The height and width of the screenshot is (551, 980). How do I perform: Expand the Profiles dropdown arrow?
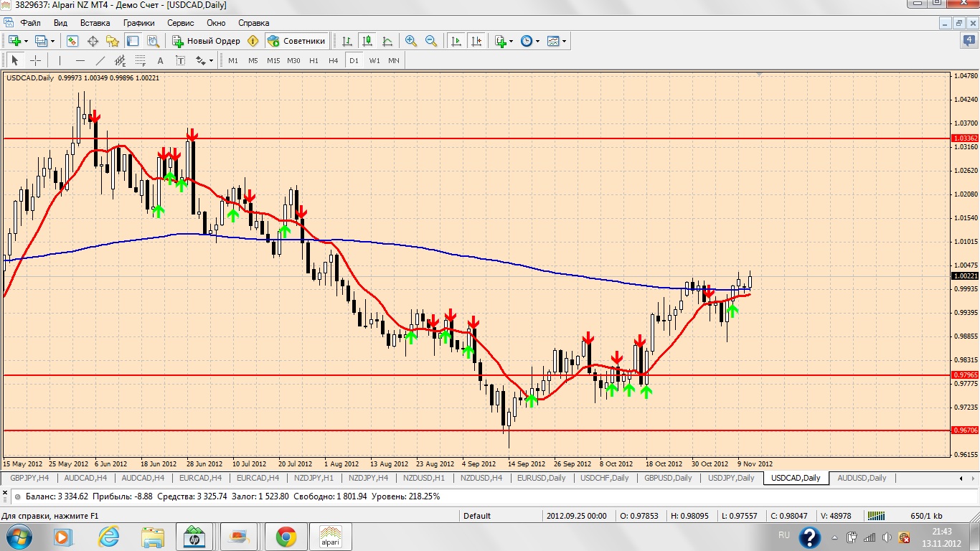pos(52,41)
